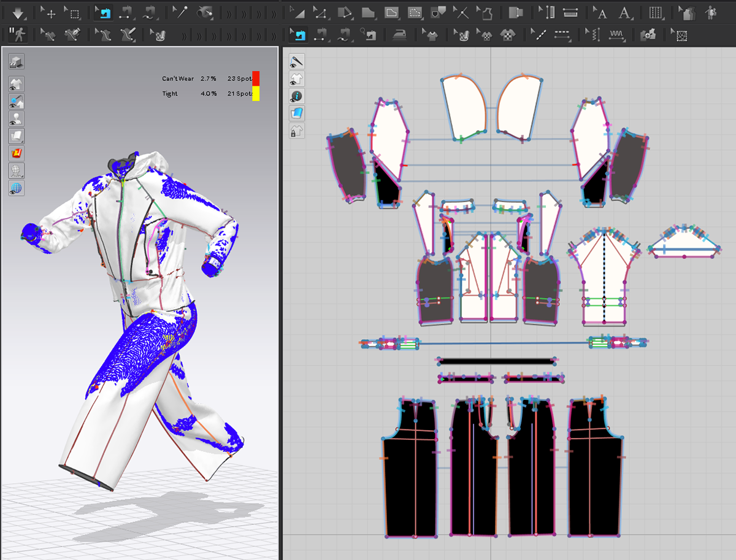Open the 3D render style surface dropdown
The image size is (736, 560).
17,136
